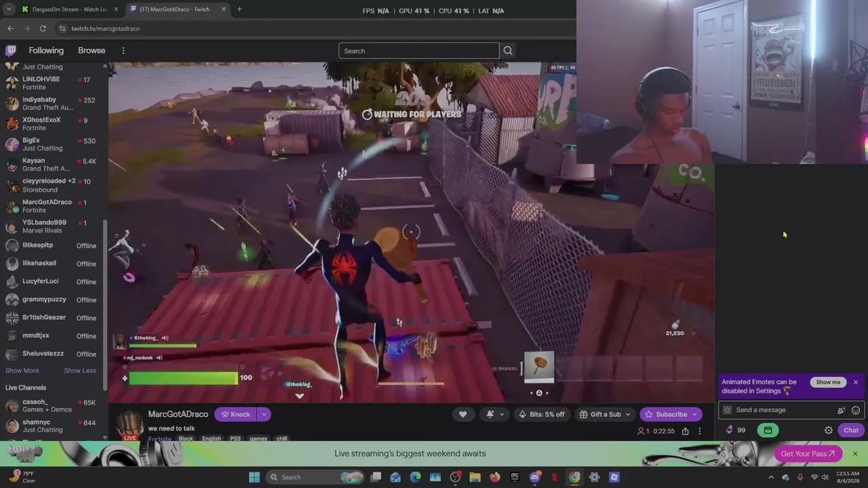Open caseoh_ live channel in the sidebar

52,406
